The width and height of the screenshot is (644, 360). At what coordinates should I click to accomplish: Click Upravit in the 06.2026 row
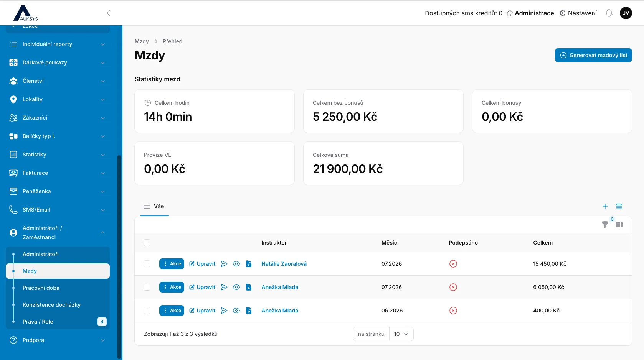202,311
